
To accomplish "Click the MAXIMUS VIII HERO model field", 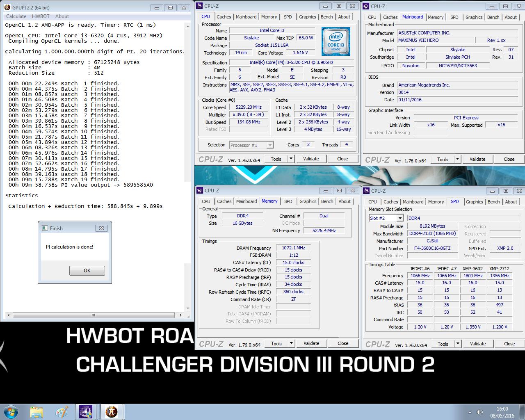I will tap(435, 40).
